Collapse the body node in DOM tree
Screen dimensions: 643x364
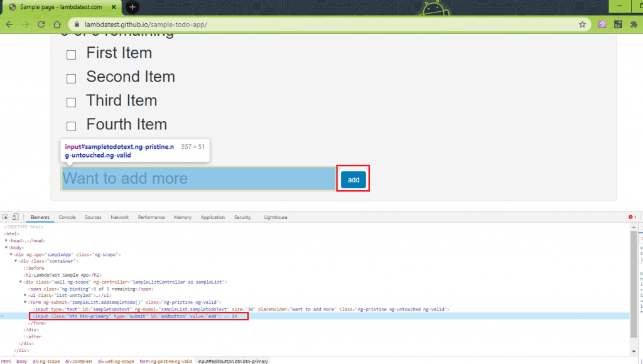coord(6,248)
